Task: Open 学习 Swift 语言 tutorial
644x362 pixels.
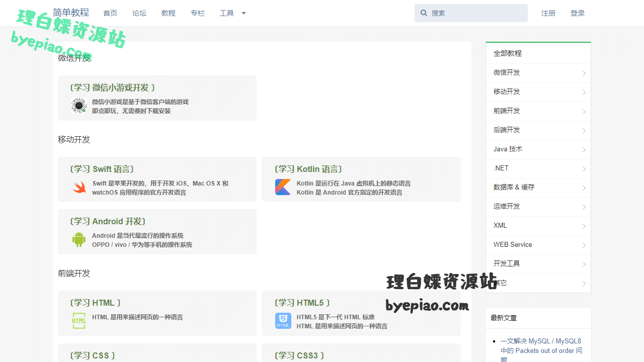Action: 102,169
